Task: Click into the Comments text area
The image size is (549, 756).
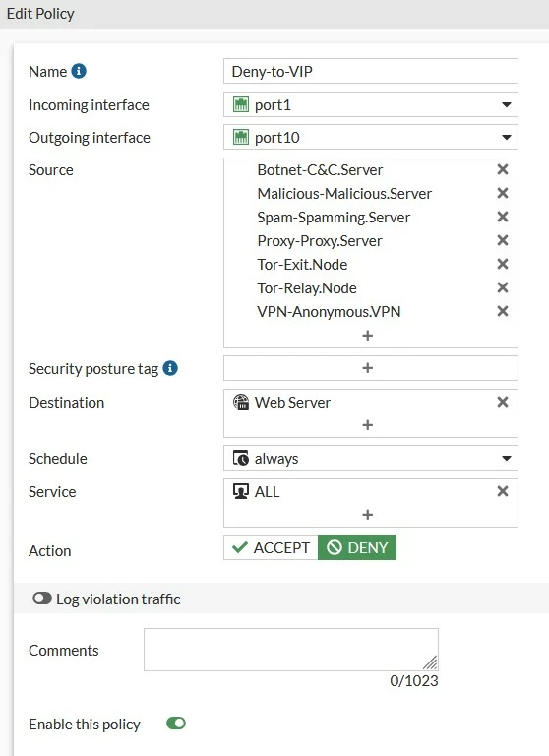Action: pos(291,650)
